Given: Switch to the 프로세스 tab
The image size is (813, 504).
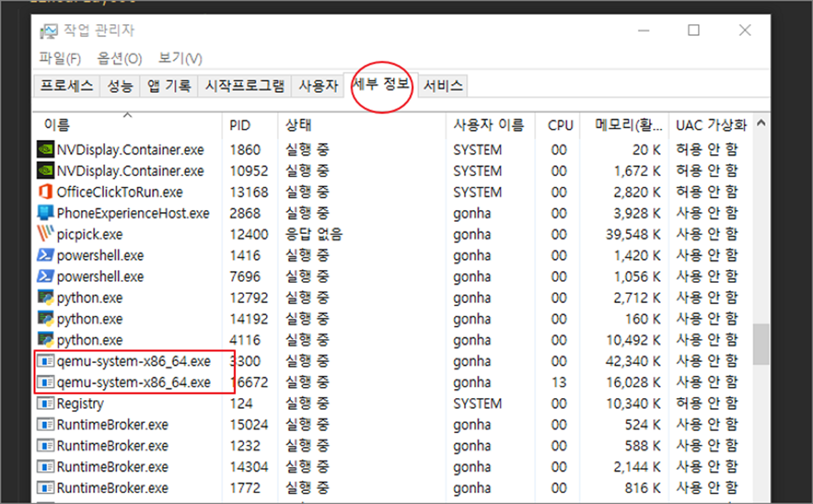Looking at the screenshot, I should [x=66, y=85].
